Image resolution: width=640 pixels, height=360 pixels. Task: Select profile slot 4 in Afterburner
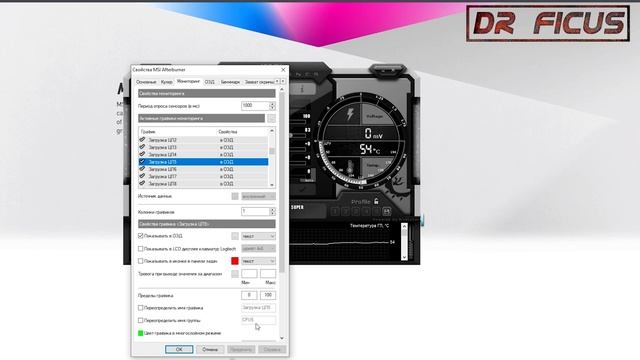point(366,211)
